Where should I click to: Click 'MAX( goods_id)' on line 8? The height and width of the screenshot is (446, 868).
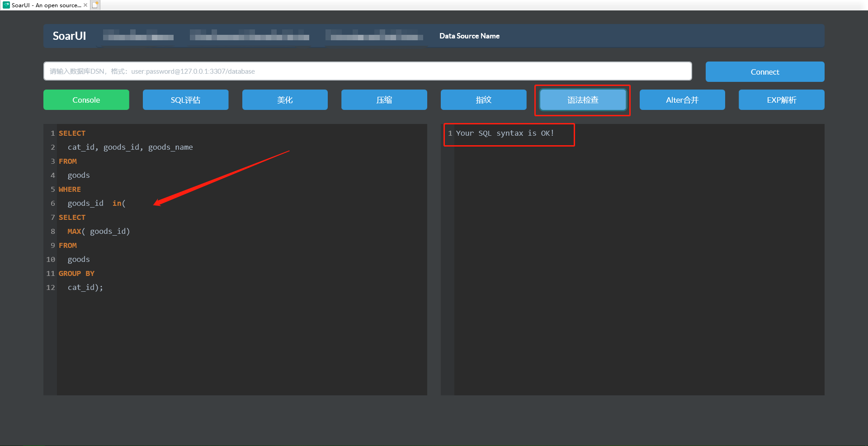tap(99, 231)
